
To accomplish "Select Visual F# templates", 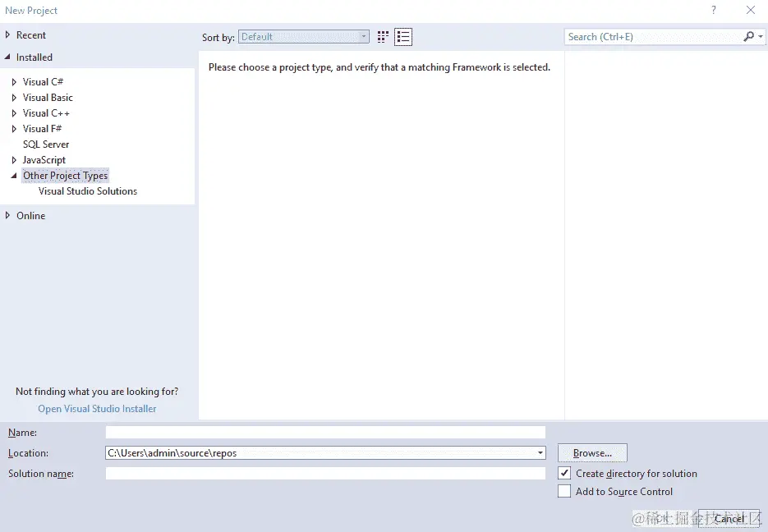I will [x=42, y=129].
